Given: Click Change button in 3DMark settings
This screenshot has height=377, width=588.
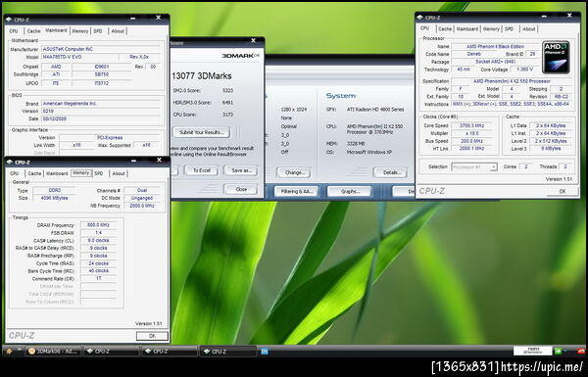Looking at the screenshot, I should 294,172.
